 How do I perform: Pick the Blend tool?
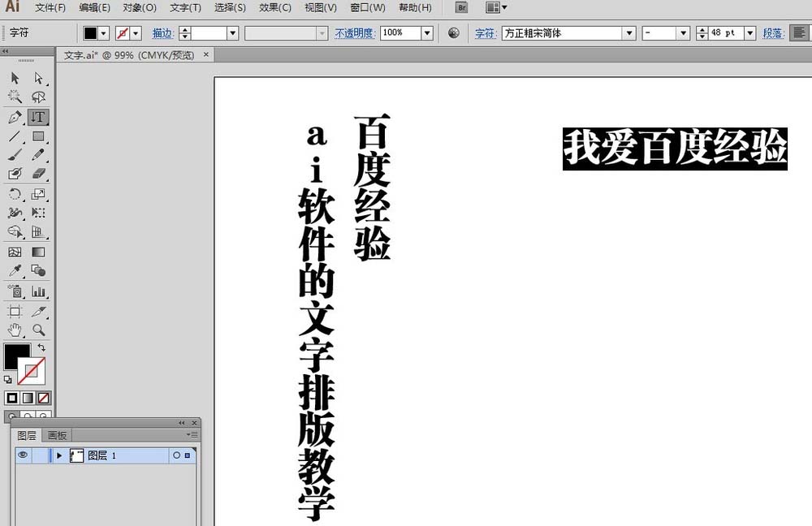pos(38,271)
